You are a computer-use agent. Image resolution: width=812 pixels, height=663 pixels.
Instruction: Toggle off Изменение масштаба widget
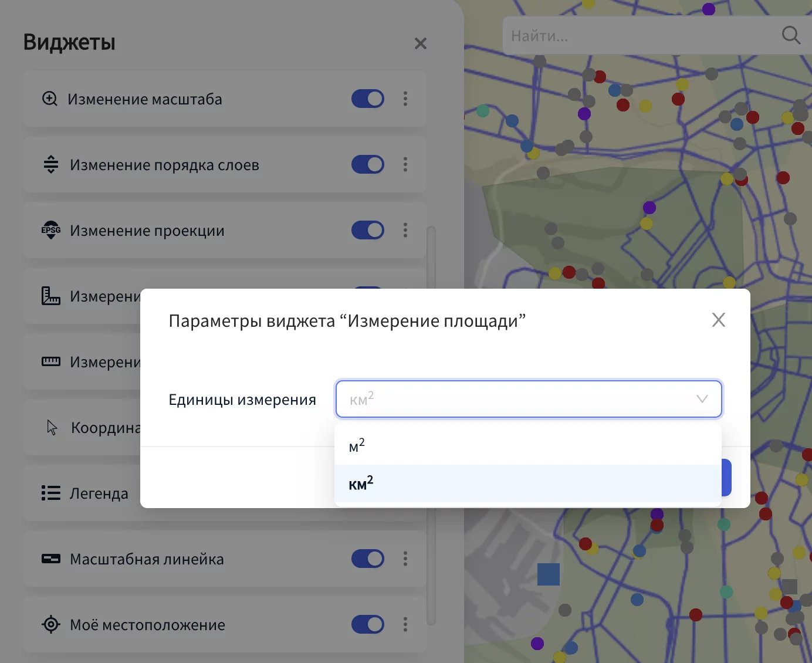coord(367,99)
